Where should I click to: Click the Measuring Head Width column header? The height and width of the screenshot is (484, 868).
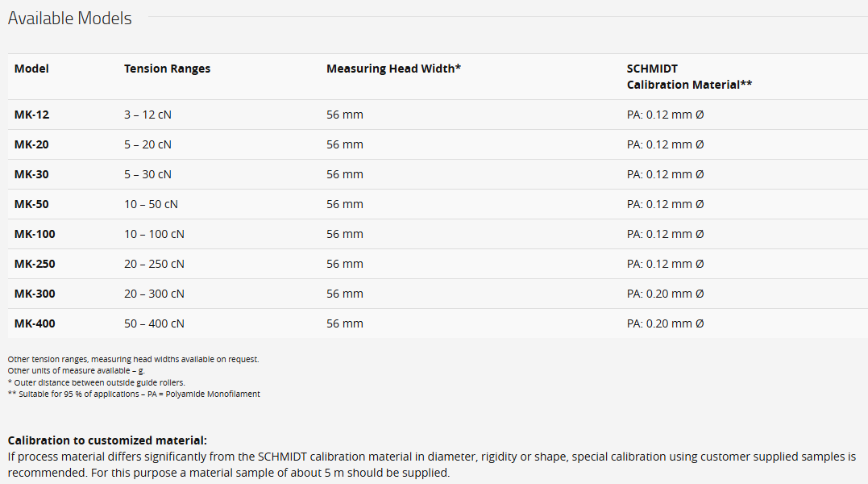pyautogui.click(x=393, y=69)
